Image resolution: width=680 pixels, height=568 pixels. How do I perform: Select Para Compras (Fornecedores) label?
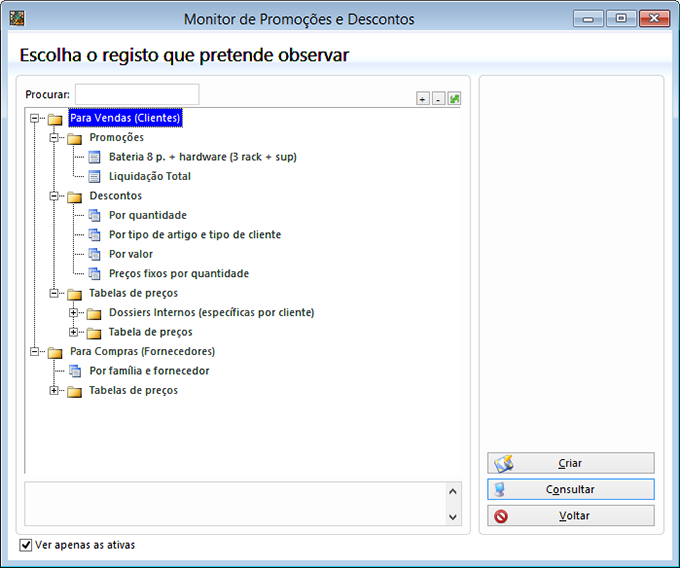click(x=142, y=352)
